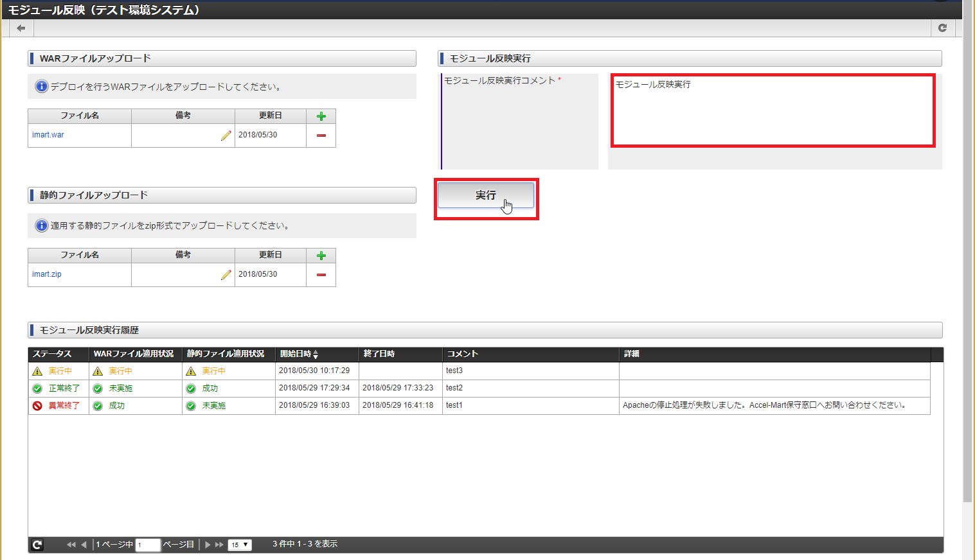975x560 pixels.
Task: Select 異常終了 status text
Action: 64,406
